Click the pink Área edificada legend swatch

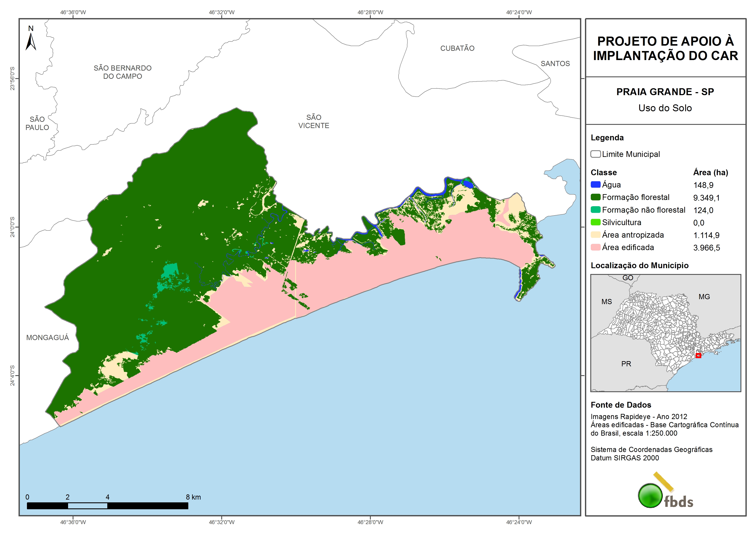click(595, 247)
